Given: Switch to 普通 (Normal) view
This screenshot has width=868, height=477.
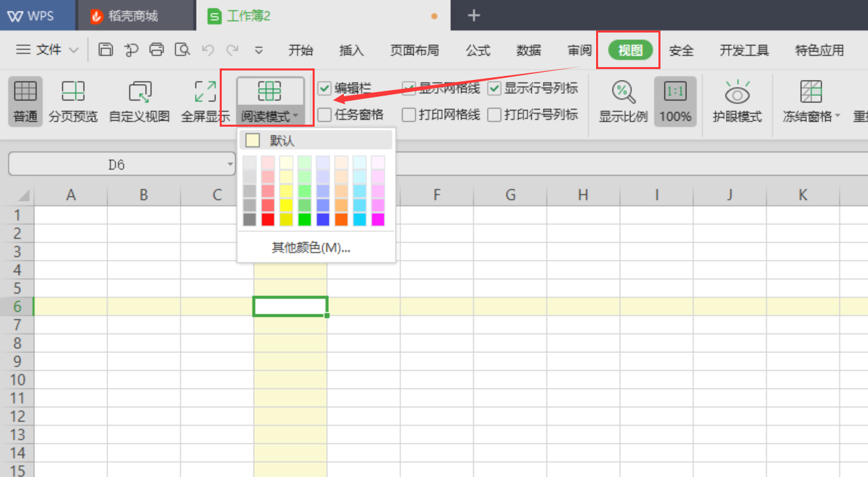Looking at the screenshot, I should tap(24, 101).
